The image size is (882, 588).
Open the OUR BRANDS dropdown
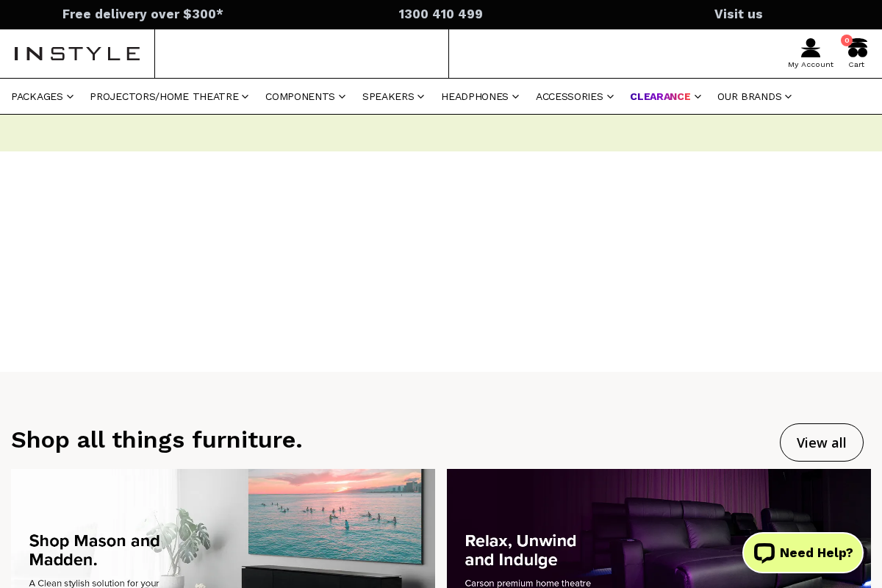coord(750,96)
